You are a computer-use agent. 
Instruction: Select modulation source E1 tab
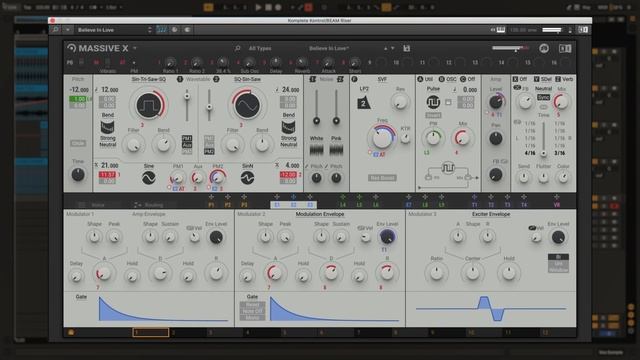click(x=277, y=204)
